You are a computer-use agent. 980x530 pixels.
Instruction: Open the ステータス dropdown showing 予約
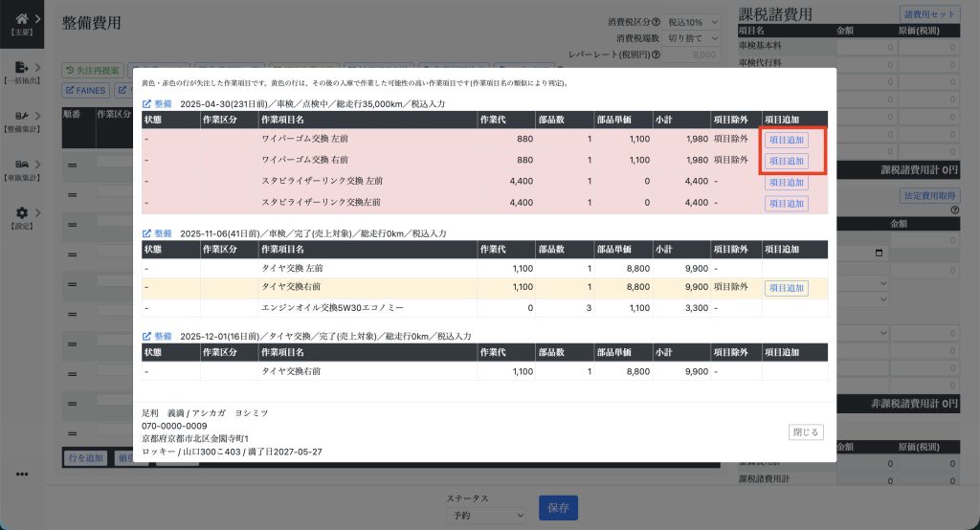pos(486,515)
